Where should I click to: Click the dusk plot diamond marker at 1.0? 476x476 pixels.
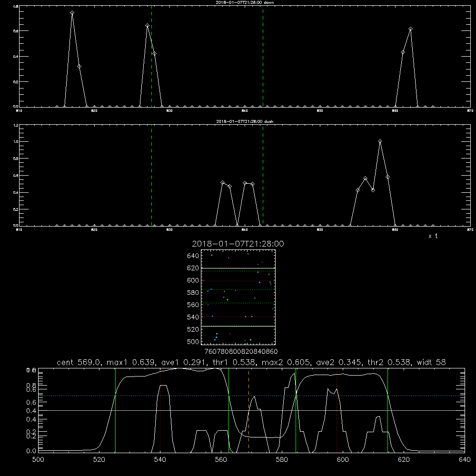pos(380,141)
